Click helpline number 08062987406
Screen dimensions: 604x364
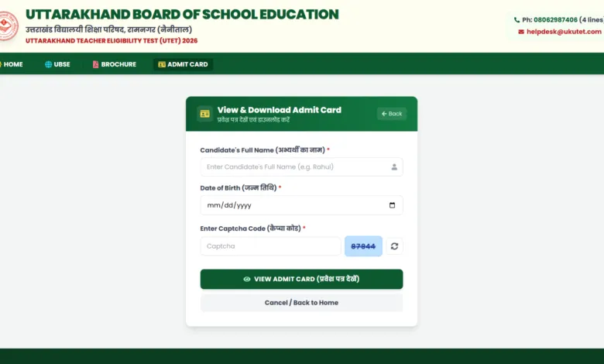tap(555, 19)
